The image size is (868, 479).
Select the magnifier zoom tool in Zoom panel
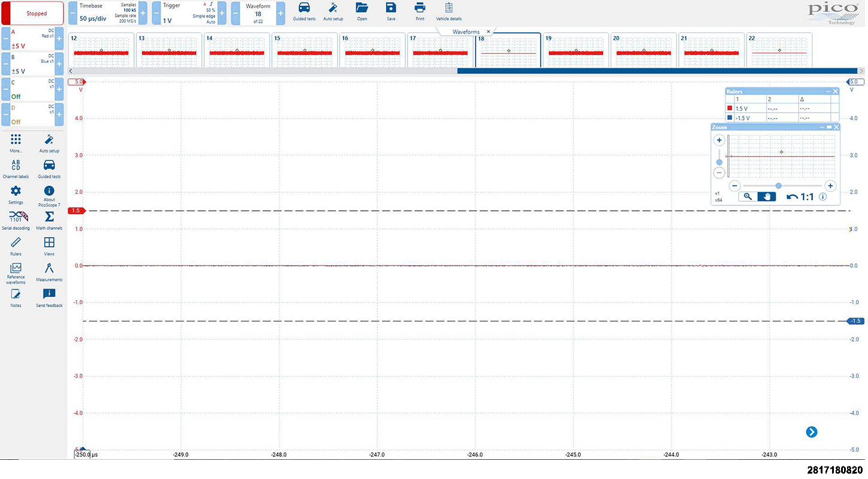(x=748, y=196)
